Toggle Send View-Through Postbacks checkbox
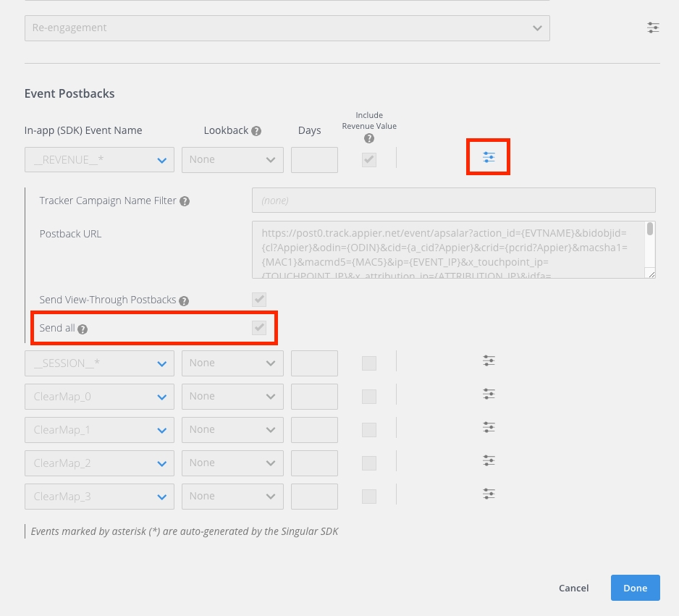679x616 pixels. (259, 300)
